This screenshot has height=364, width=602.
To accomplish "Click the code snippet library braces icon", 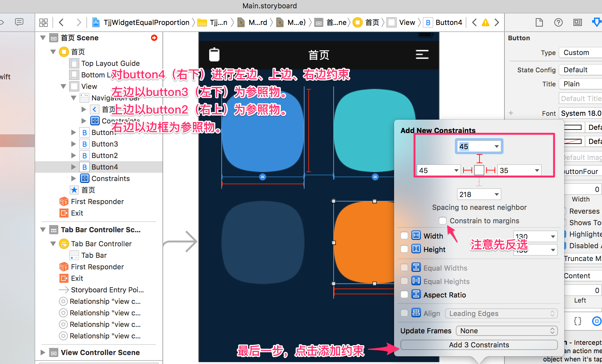I will [578, 321].
